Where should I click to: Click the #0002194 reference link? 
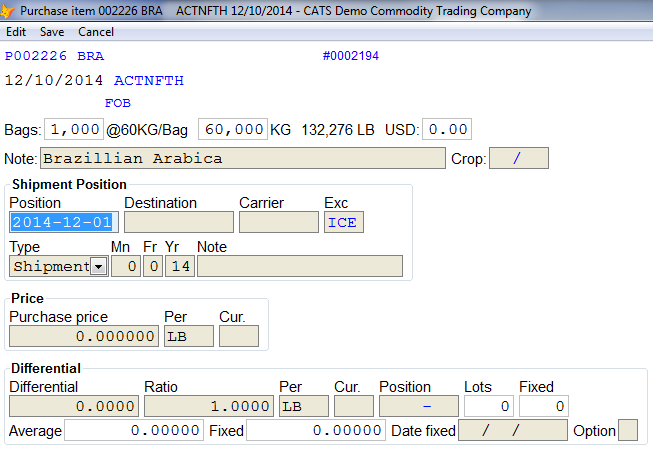click(351, 56)
